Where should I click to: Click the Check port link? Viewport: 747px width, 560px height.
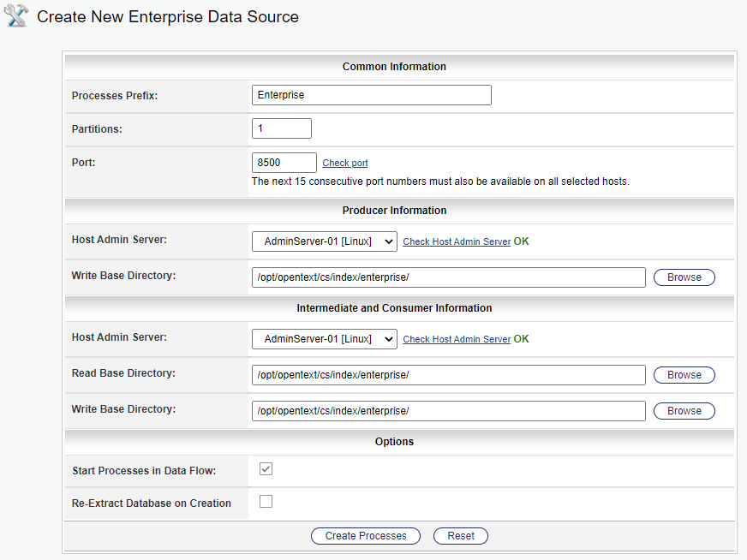pyautogui.click(x=345, y=164)
